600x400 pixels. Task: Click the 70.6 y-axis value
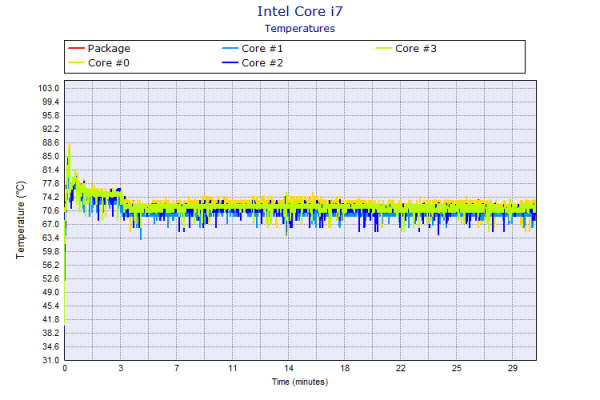coord(51,211)
